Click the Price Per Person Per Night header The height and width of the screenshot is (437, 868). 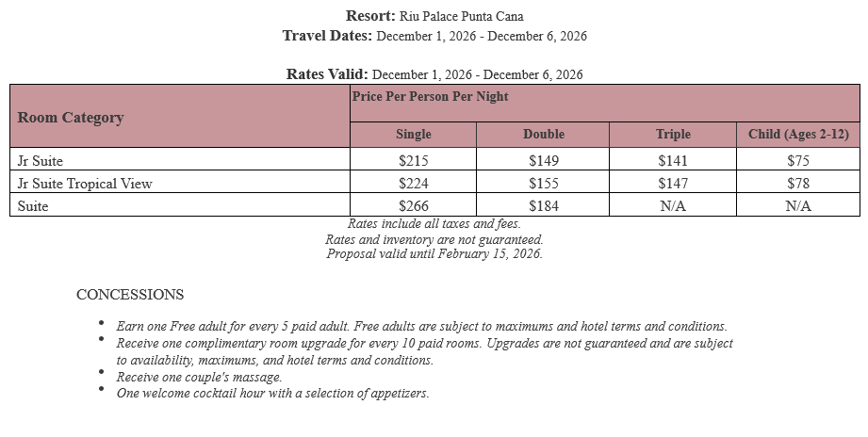[430, 96]
